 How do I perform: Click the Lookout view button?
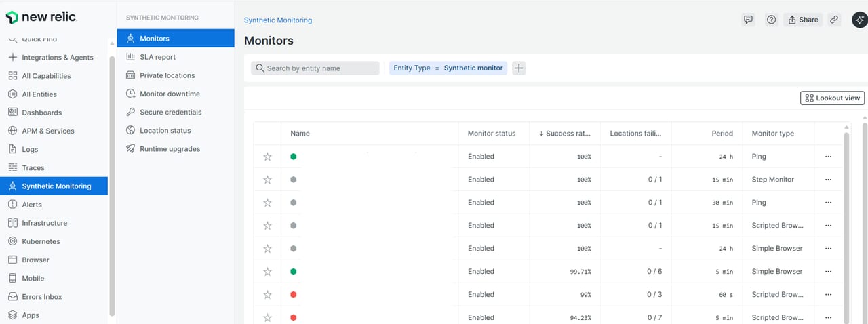click(x=832, y=98)
